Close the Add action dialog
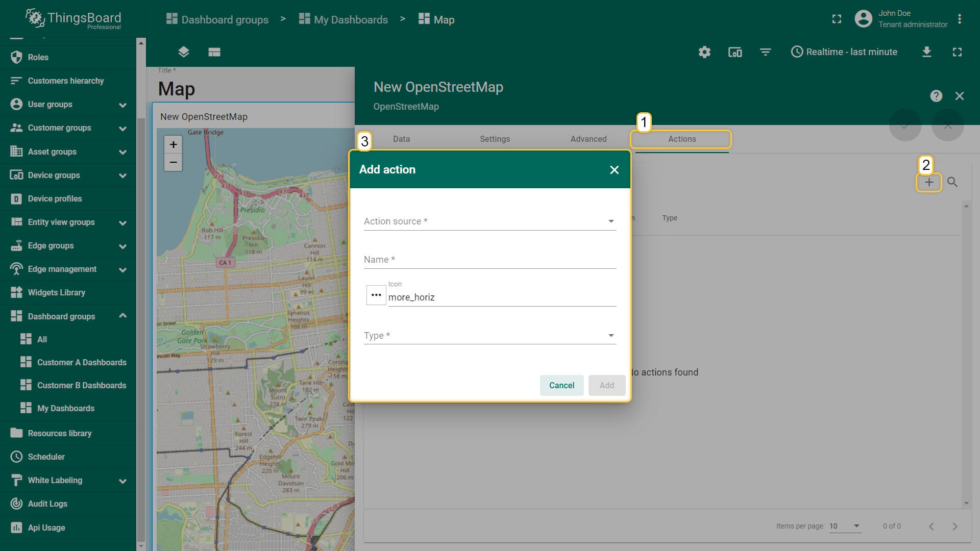The width and height of the screenshot is (980, 551). [614, 170]
